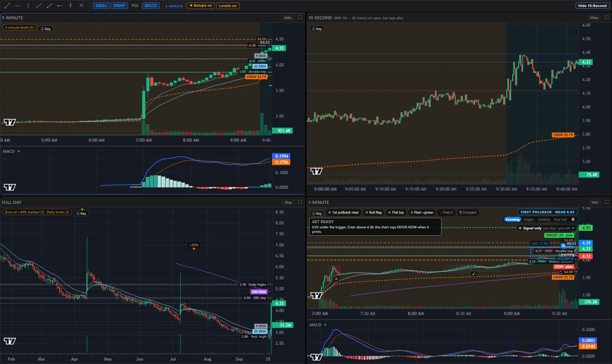Close the MACD pane under 5-minute chart

point(19,151)
